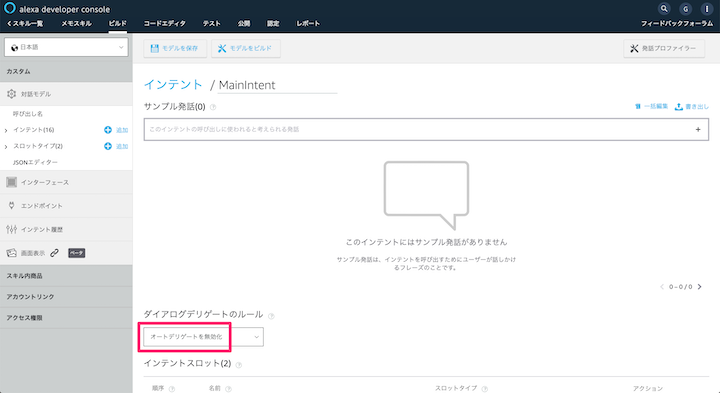
Task: Focus the sample utterance input field
Action: (x=426, y=129)
